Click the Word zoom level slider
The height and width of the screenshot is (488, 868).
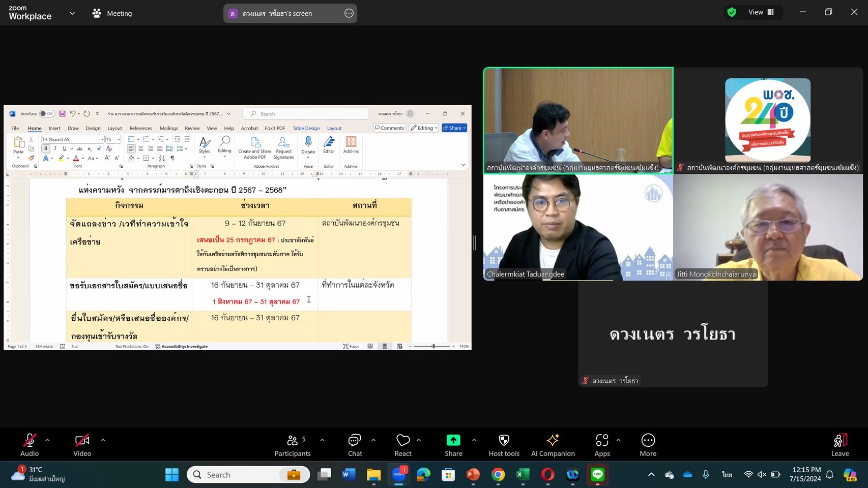click(433, 346)
